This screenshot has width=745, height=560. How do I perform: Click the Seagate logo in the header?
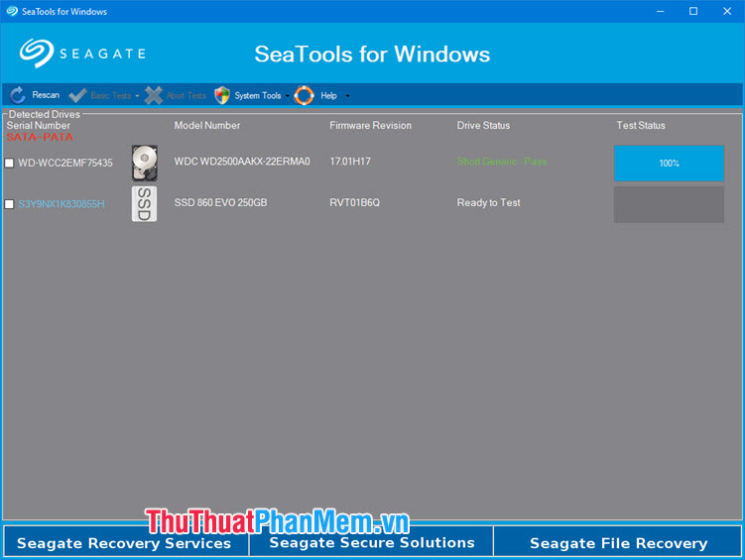pyautogui.click(x=82, y=54)
